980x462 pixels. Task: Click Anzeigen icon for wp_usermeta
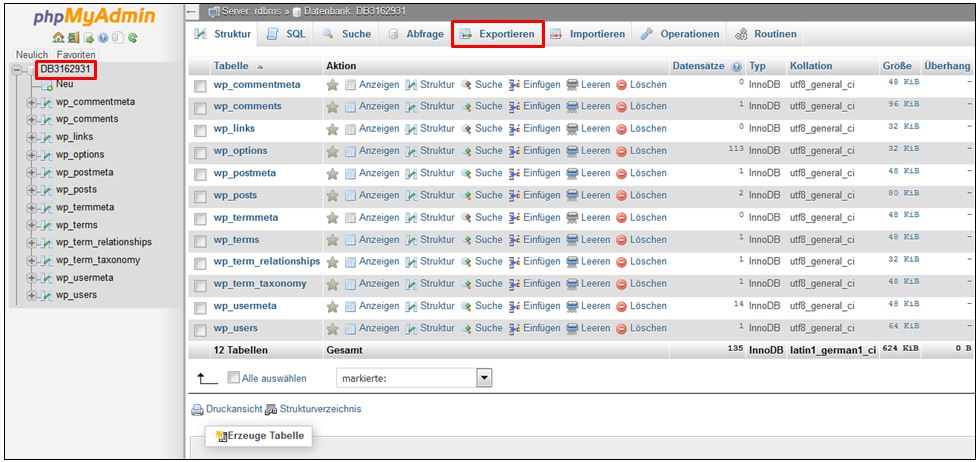tap(350, 307)
